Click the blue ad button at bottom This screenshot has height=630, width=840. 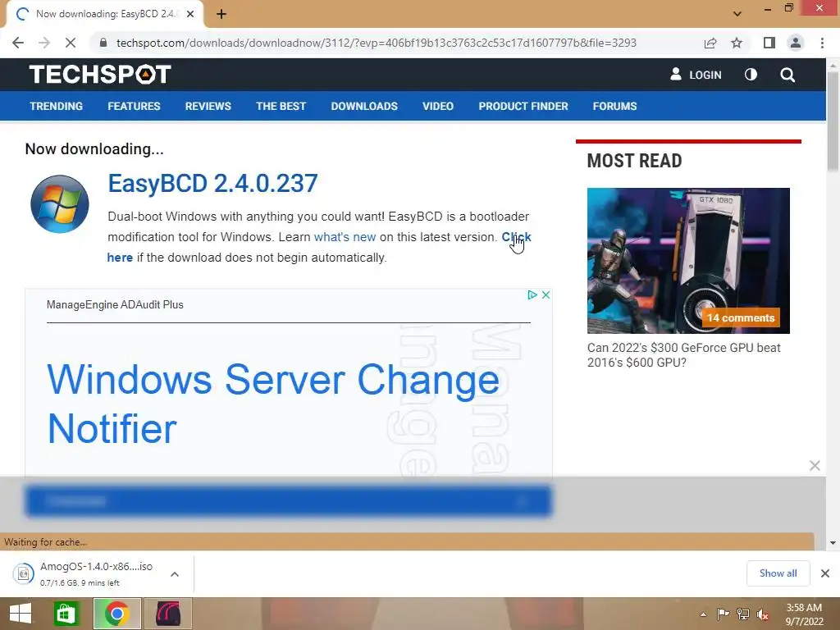288,501
